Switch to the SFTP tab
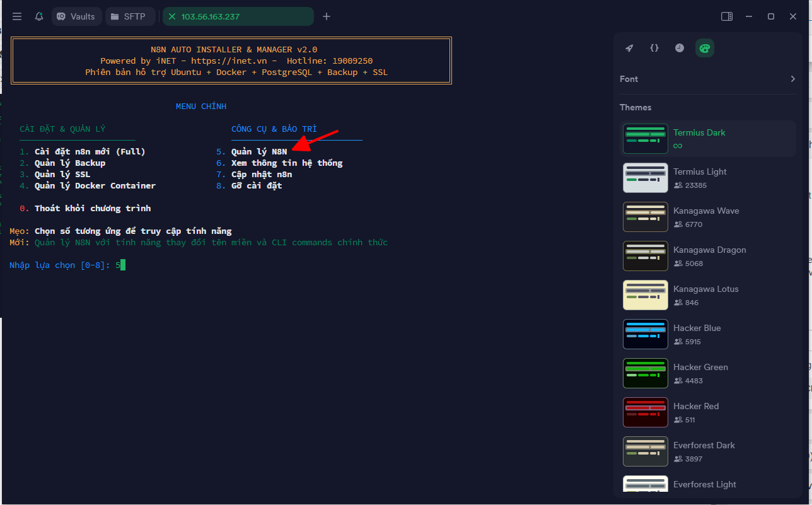Image resolution: width=812 pixels, height=505 pixels. pyautogui.click(x=130, y=16)
